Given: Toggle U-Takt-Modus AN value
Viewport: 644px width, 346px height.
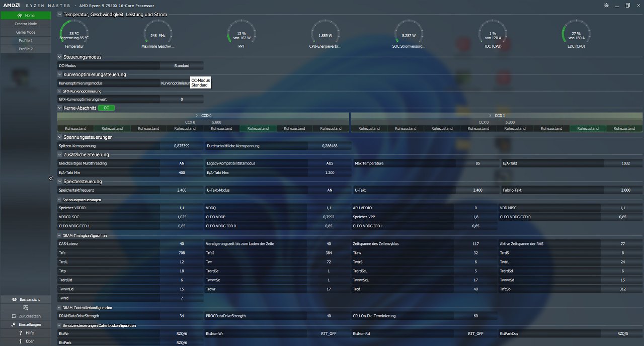Looking at the screenshot, I should [x=330, y=191].
